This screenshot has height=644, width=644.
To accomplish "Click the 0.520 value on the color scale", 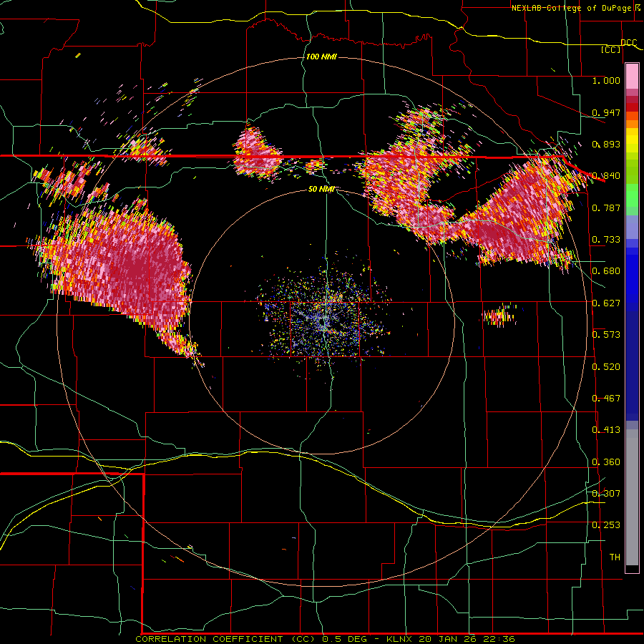I will coord(606,367).
